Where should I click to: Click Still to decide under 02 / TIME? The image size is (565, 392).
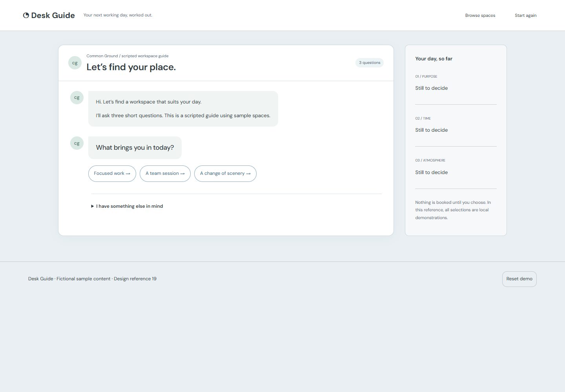(x=432, y=130)
